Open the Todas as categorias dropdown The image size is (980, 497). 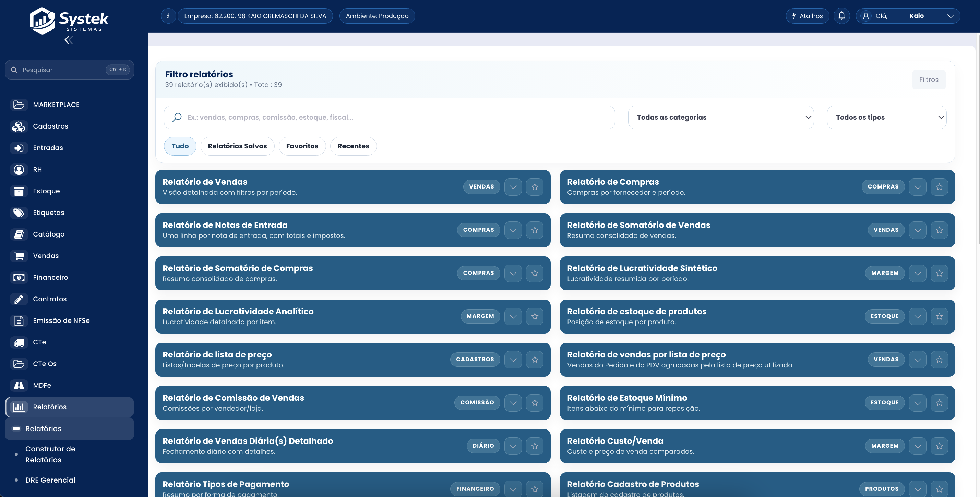click(x=720, y=118)
